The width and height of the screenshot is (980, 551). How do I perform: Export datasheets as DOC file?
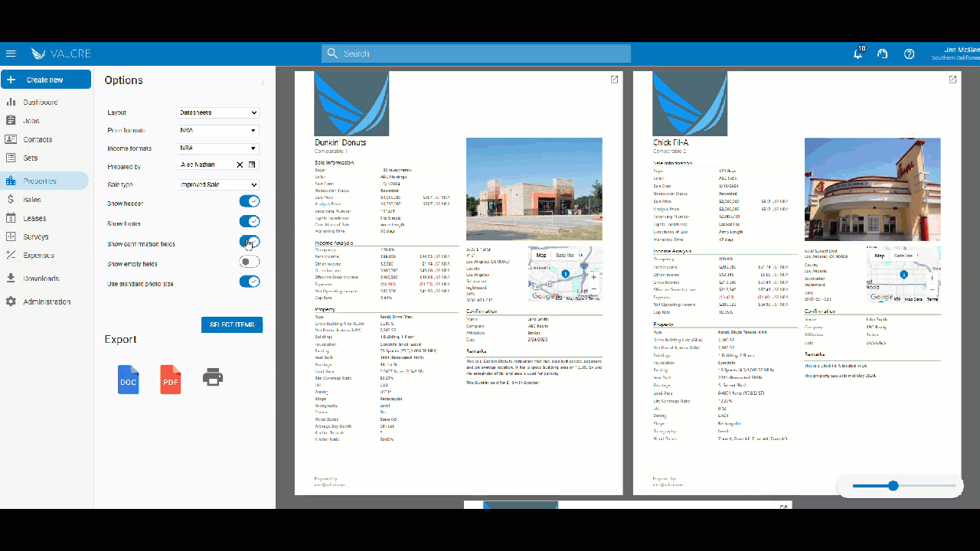(x=129, y=380)
